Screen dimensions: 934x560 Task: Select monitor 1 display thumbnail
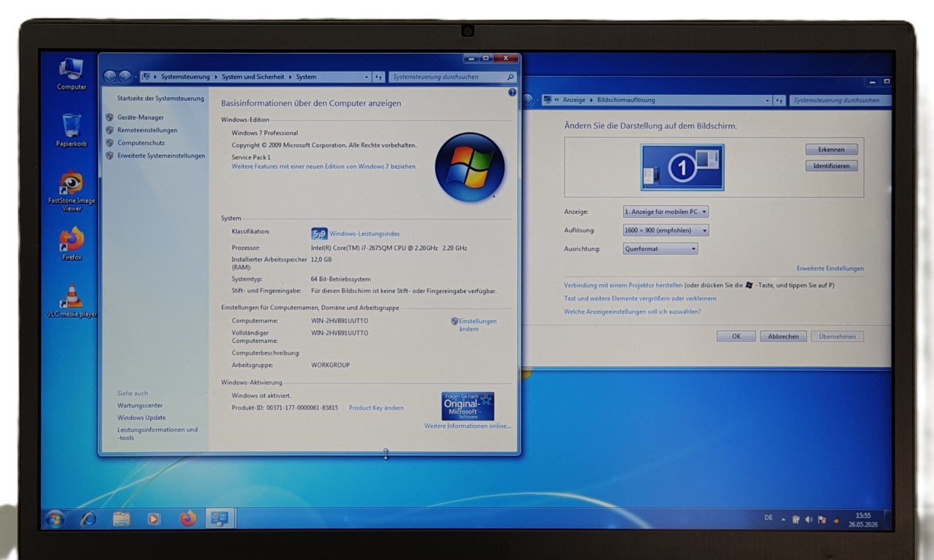tap(682, 167)
